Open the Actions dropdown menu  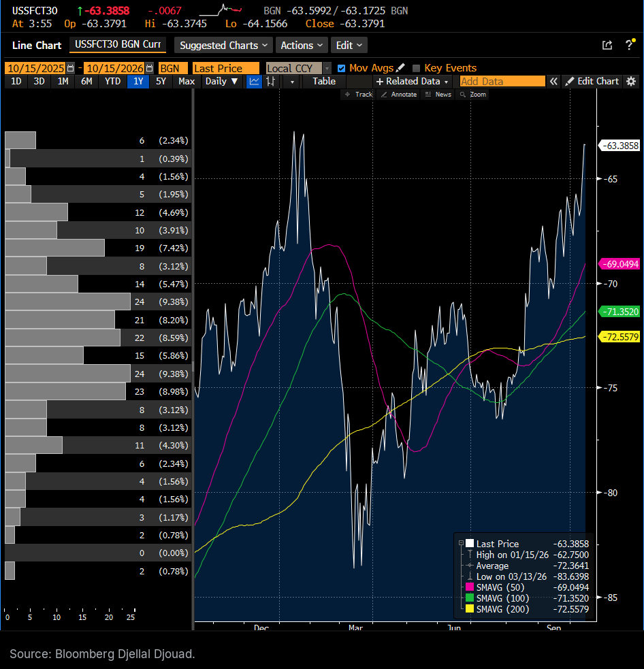pyautogui.click(x=302, y=45)
